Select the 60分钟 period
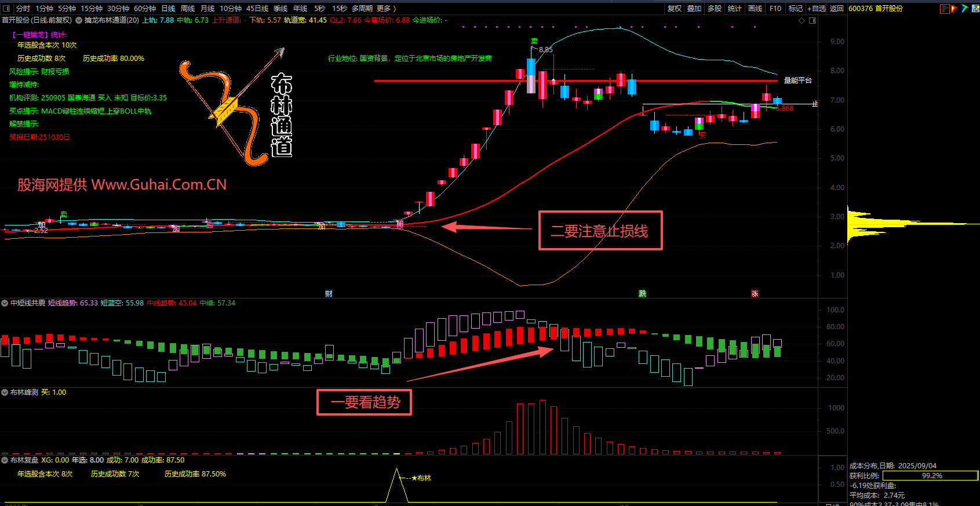Image resolution: width=980 pixels, height=506 pixels. tap(145, 9)
